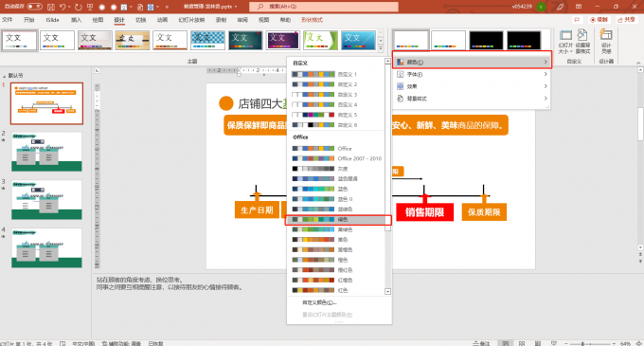Click the Effects (效果) menu icon
The image size is (644, 346).
click(400, 86)
